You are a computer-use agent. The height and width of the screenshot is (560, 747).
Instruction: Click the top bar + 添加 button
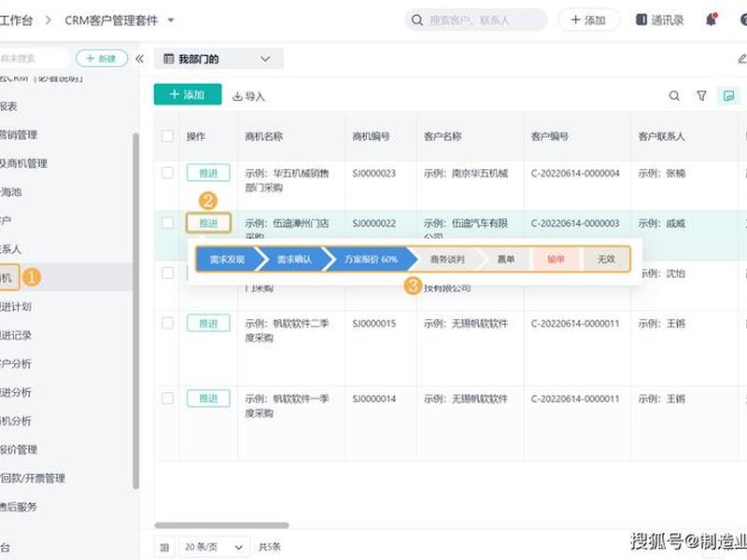[589, 20]
